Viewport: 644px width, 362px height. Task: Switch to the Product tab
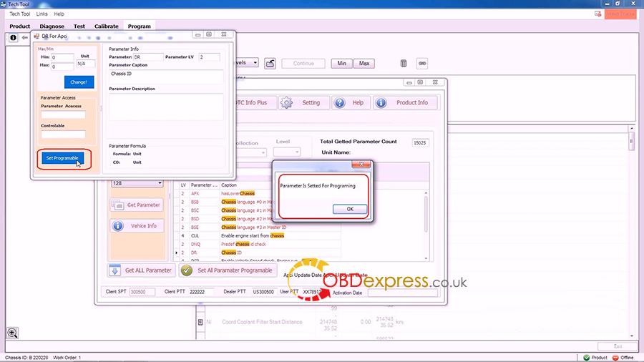point(20,26)
